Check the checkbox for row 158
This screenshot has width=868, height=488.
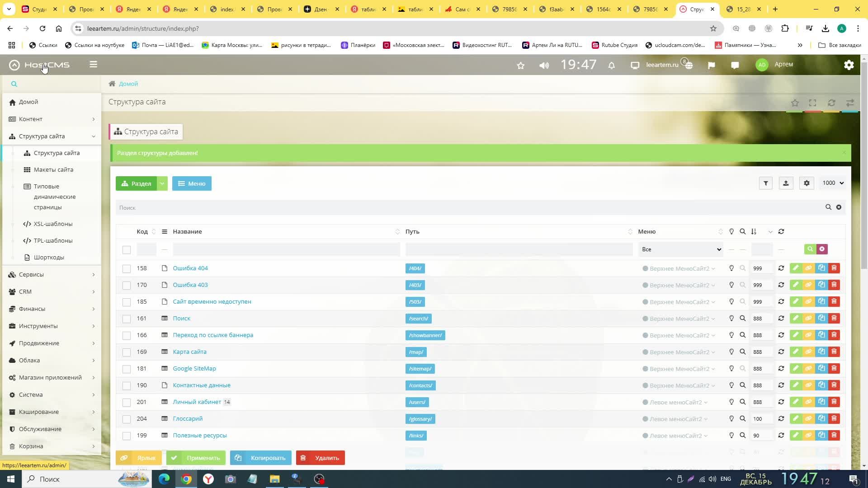[127, 269]
